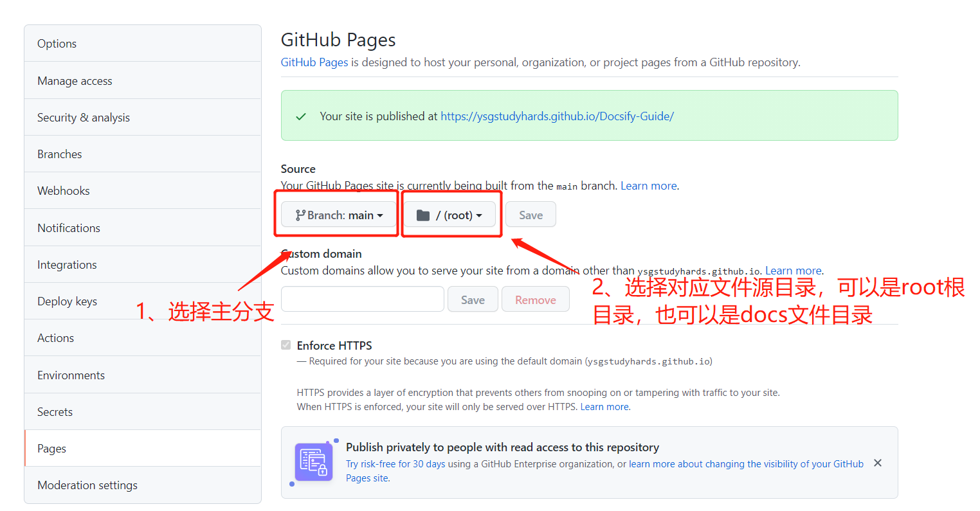Click the Save button beside the folder dropdown

pos(531,215)
